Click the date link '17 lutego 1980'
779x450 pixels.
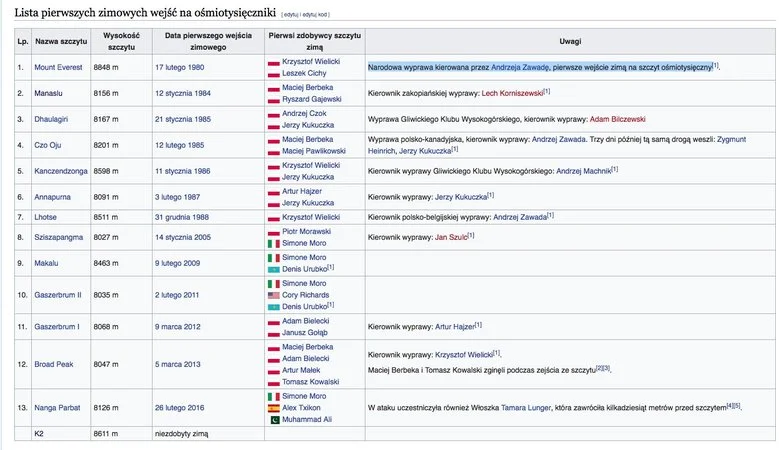[x=179, y=67]
